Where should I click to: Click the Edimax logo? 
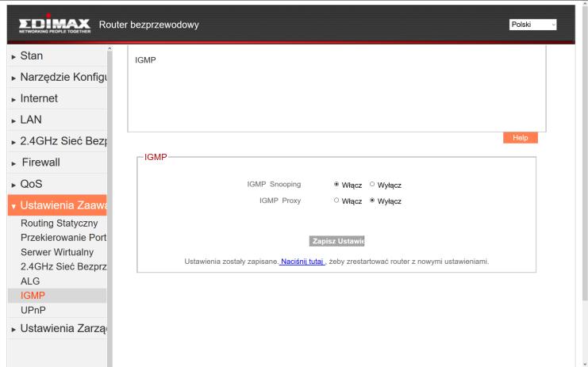(x=55, y=25)
